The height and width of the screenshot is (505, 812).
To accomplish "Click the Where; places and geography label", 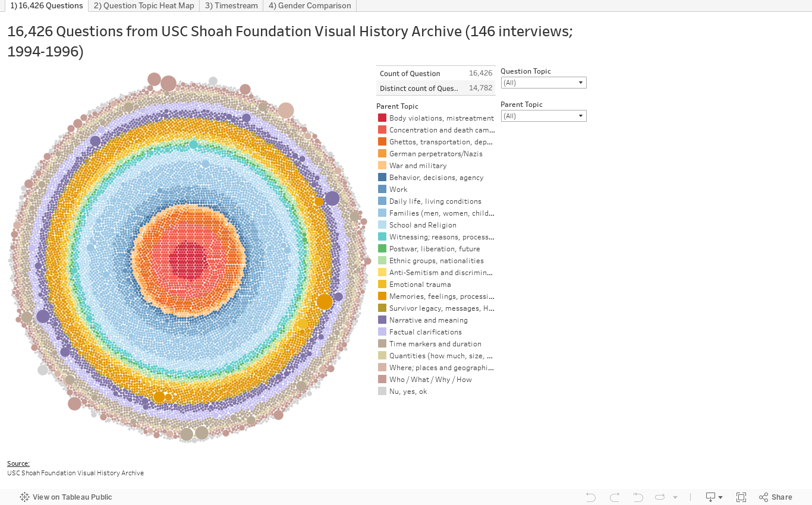I will [442, 368].
